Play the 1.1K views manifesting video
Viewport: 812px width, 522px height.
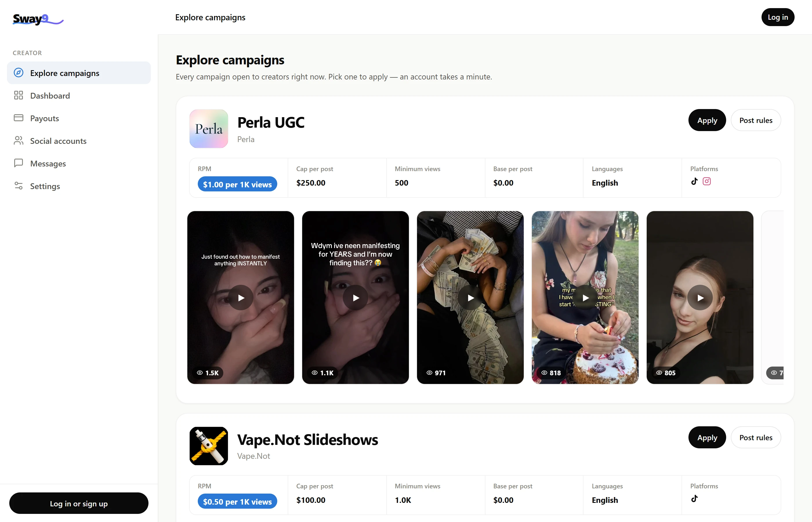(x=356, y=298)
